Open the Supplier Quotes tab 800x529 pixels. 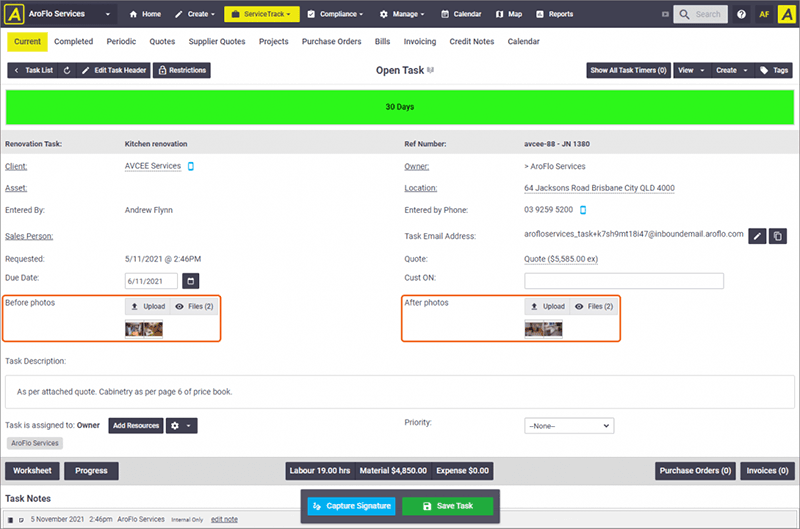(217, 41)
